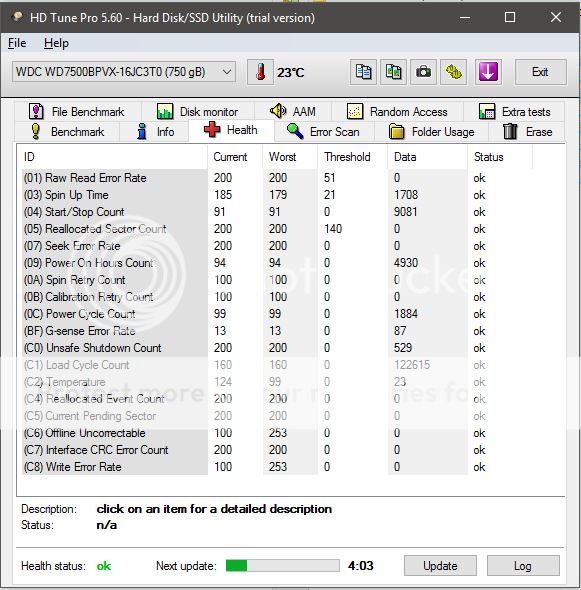Save screenshot with camera icon

pyautogui.click(x=423, y=72)
